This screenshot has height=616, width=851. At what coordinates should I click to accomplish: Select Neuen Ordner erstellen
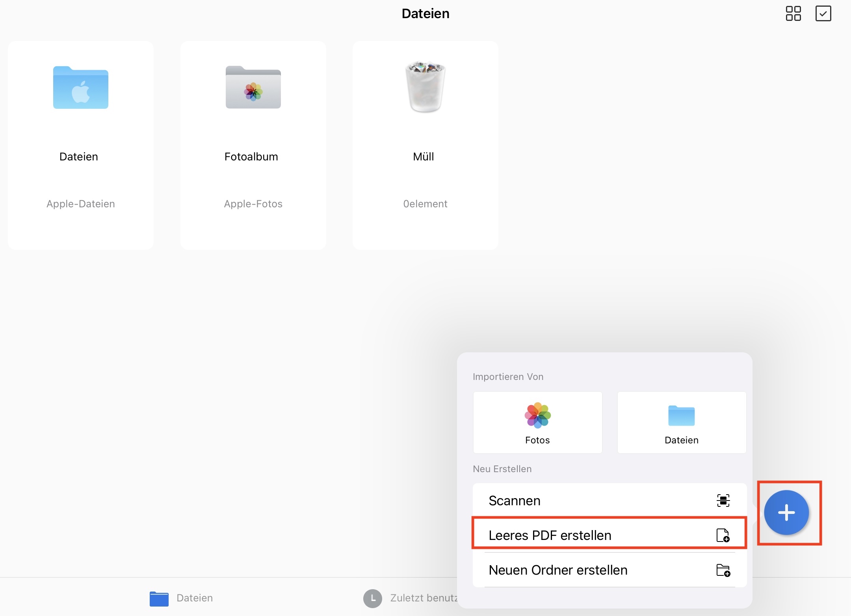558,570
